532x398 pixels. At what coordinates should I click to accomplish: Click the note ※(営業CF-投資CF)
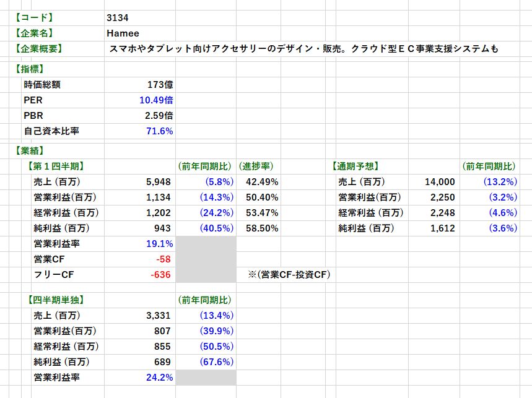coord(289,275)
